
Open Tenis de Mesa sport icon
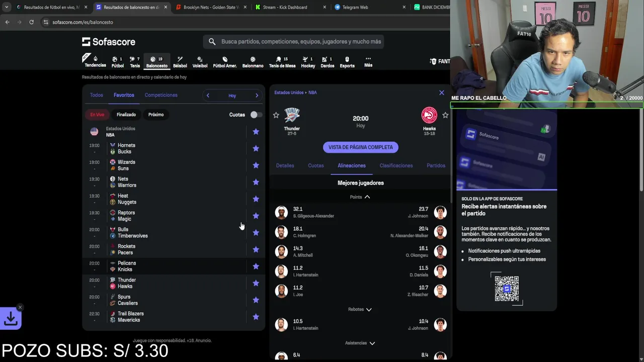[x=282, y=62]
